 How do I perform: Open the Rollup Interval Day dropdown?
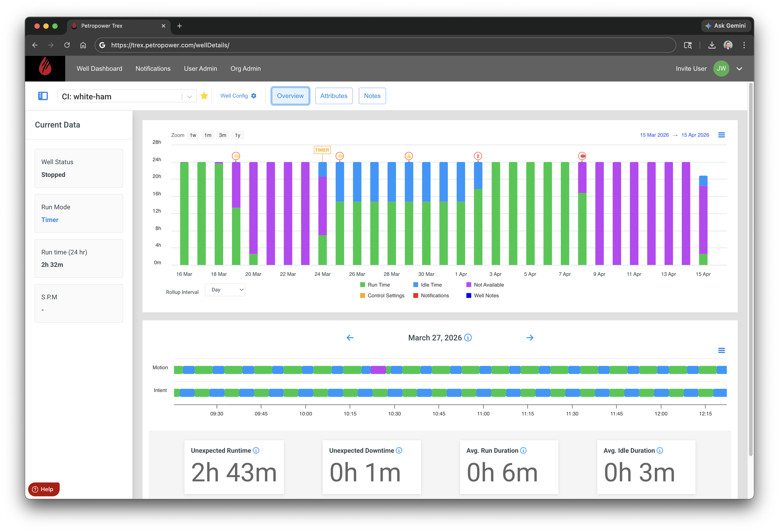(225, 290)
